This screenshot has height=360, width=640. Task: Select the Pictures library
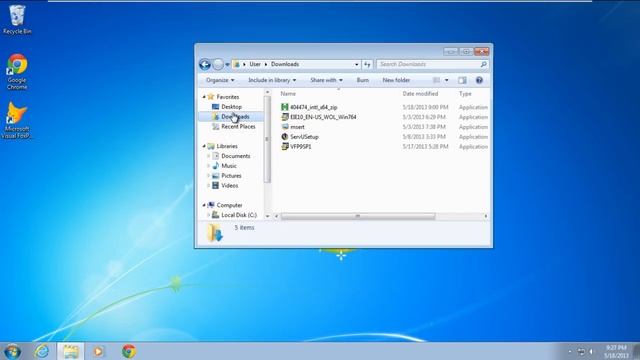[231, 176]
